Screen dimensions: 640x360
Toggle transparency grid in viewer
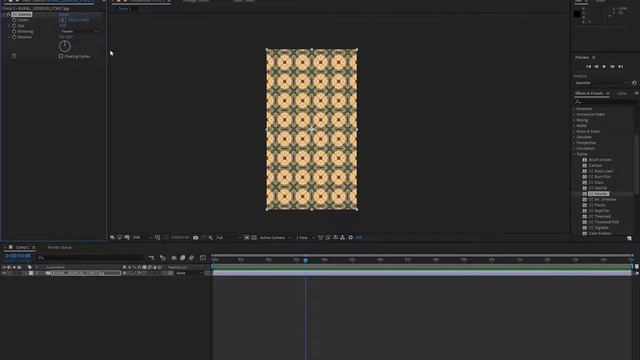coord(254,238)
